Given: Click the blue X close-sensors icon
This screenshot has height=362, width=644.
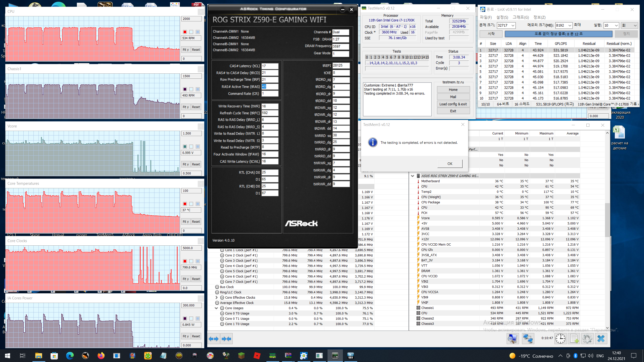Looking at the screenshot, I should pos(601,339).
